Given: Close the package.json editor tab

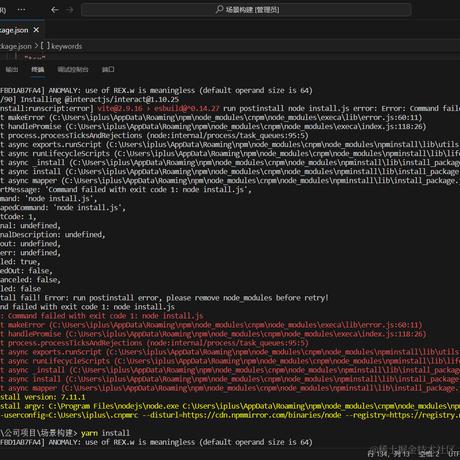Looking at the screenshot, I should [x=36, y=30].
